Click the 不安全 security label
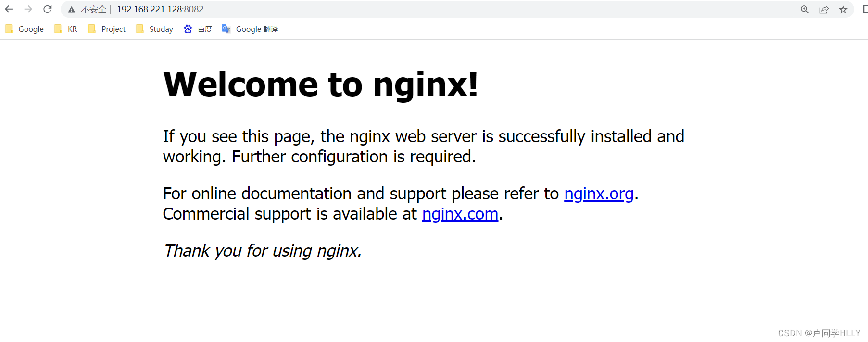This screenshot has width=868, height=342. coord(93,10)
